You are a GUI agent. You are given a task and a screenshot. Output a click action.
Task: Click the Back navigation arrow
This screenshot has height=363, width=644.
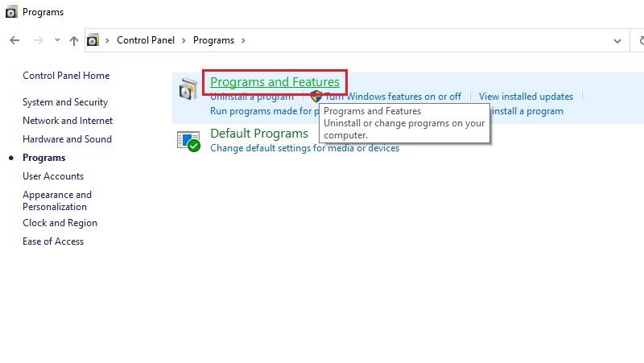(14, 40)
